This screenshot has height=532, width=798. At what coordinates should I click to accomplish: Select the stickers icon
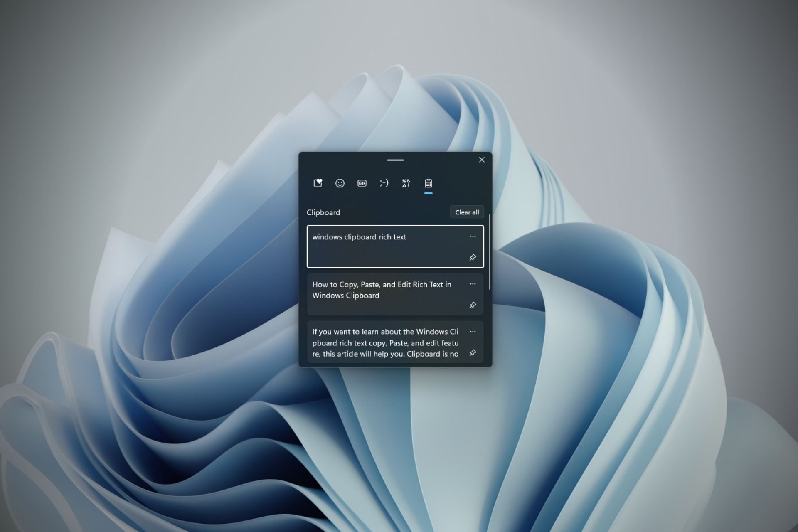(x=318, y=183)
